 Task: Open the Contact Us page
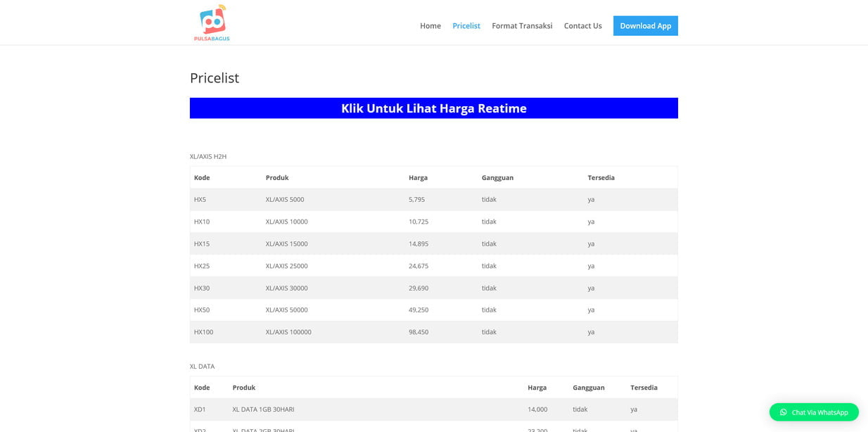tap(582, 26)
